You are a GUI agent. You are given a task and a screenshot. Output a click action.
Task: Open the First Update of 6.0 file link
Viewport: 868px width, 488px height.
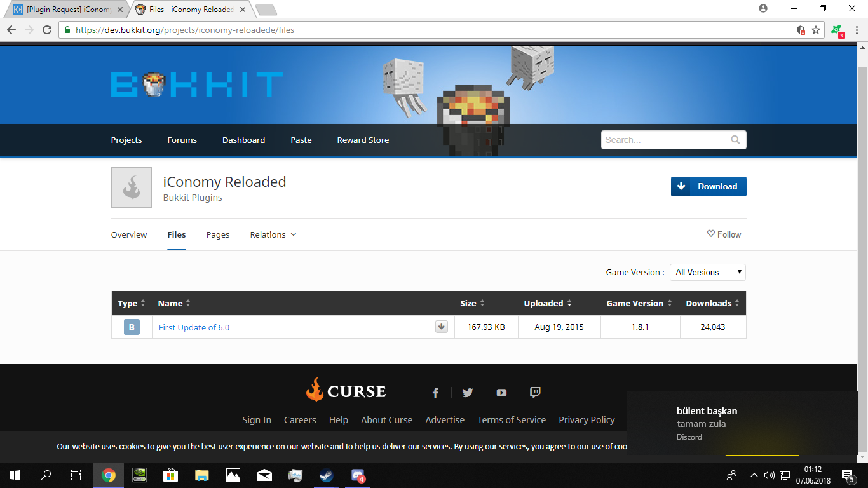click(x=194, y=327)
